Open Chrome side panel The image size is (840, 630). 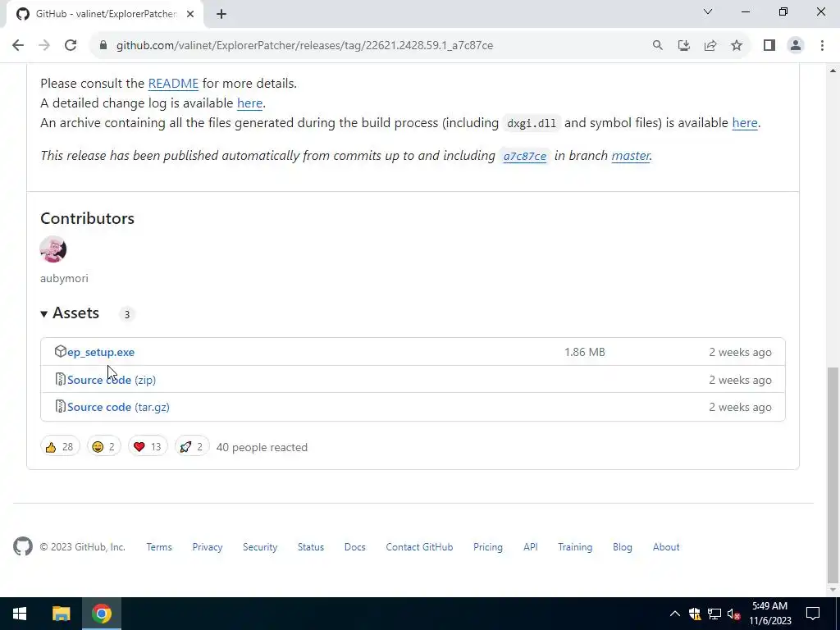click(769, 45)
